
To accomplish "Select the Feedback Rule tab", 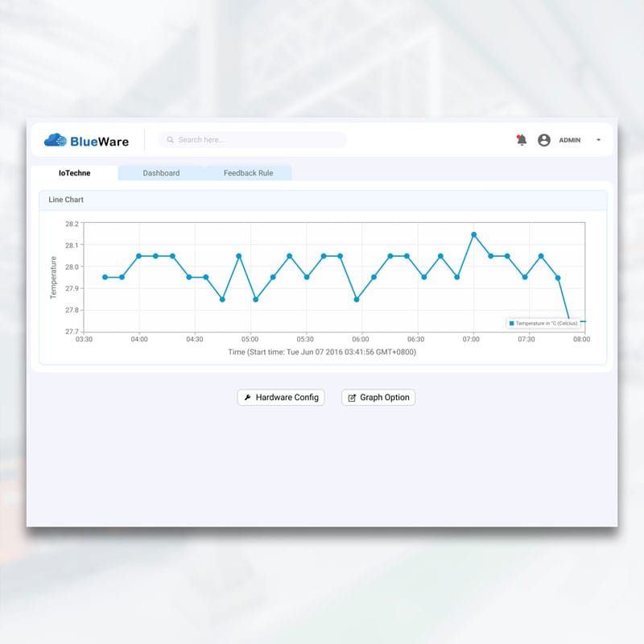I will pyautogui.click(x=248, y=173).
